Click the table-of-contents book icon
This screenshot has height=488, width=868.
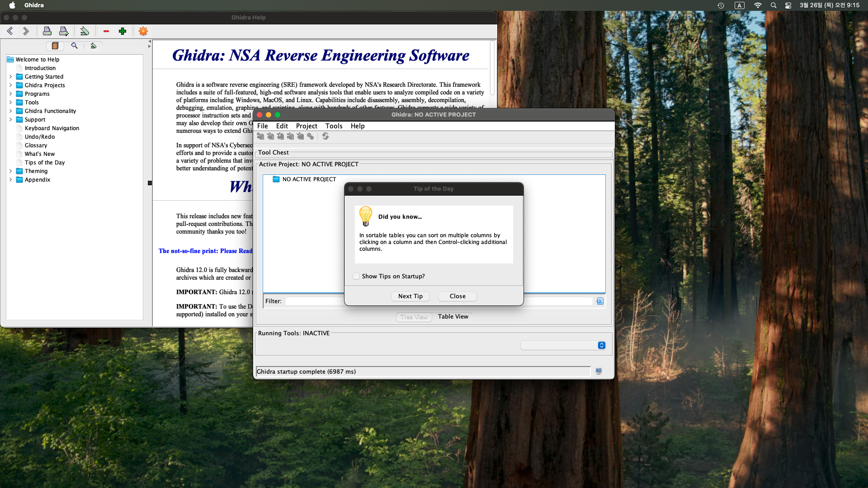tap(55, 46)
